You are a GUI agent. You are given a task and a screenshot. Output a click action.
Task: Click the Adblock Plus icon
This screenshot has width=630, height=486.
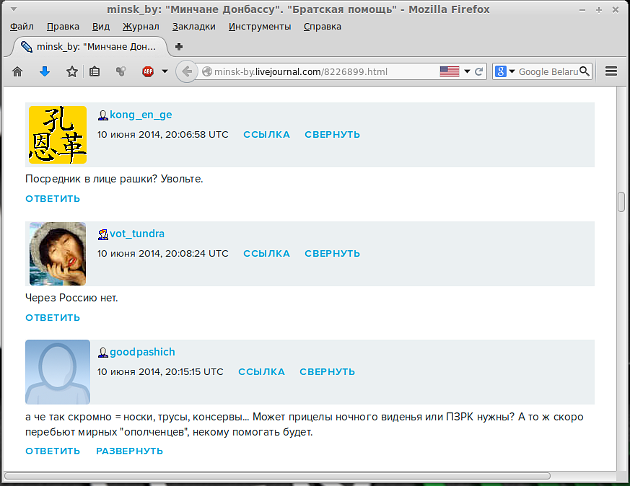(x=148, y=72)
